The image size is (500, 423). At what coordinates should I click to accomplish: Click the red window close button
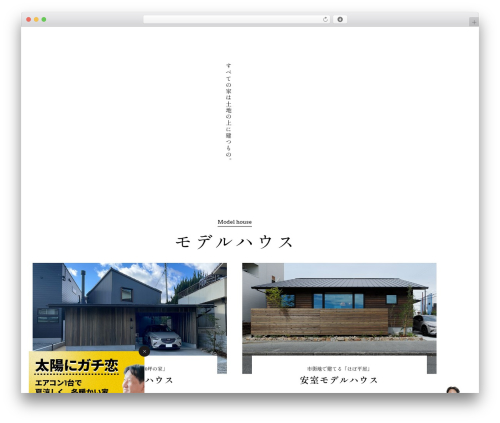[29, 19]
